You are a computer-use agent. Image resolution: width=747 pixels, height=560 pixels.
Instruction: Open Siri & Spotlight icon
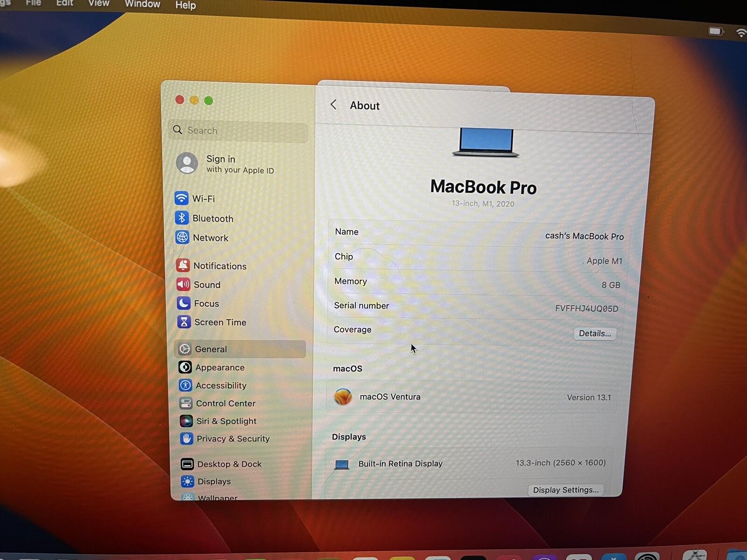186,420
